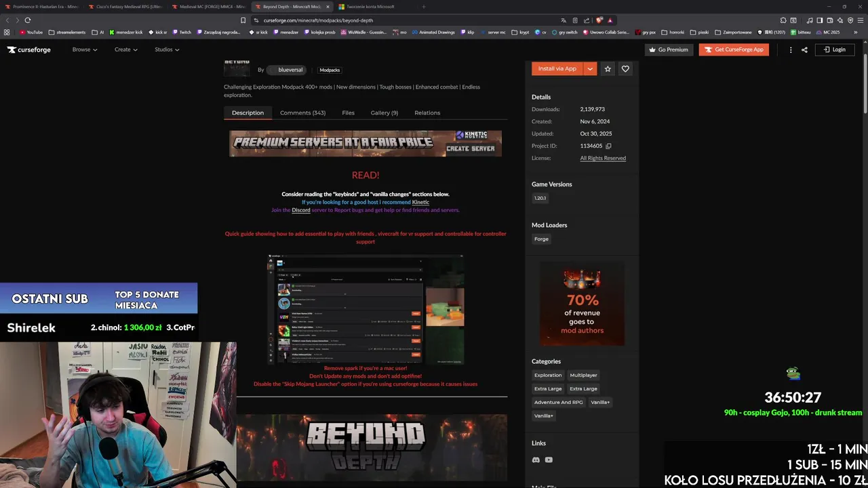Click the share page icon in address bar

point(587,20)
